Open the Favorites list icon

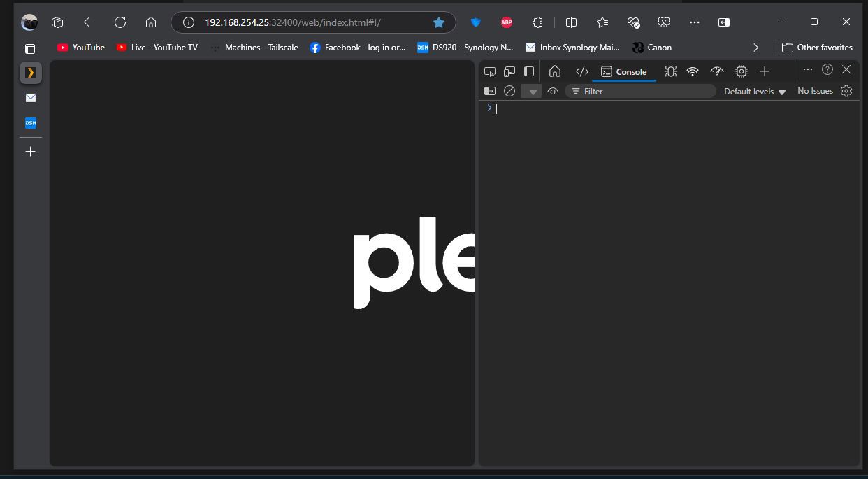[602, 22]
